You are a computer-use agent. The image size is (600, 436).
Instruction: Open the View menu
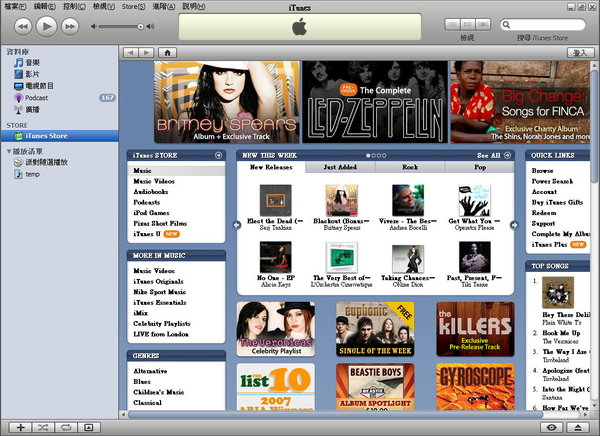click(x=104, y=7)
